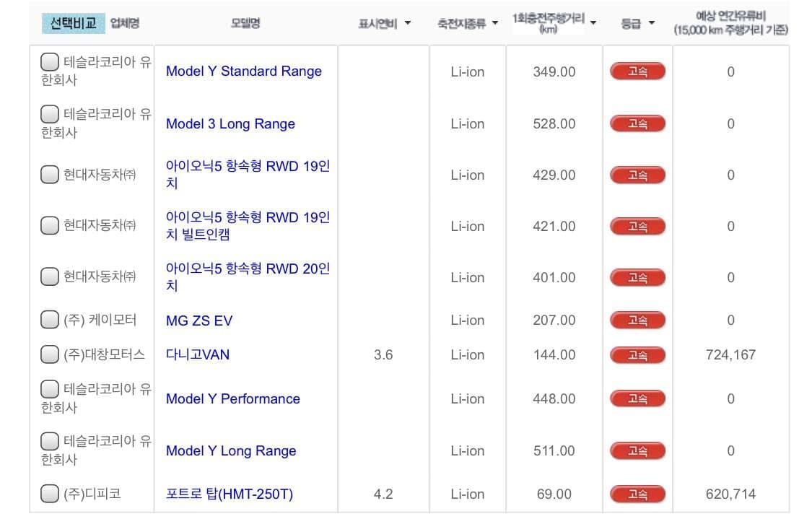Open the 축전지종류 filter dropdown
This screenshot has width=812, height=519.
tap(494, 22)
